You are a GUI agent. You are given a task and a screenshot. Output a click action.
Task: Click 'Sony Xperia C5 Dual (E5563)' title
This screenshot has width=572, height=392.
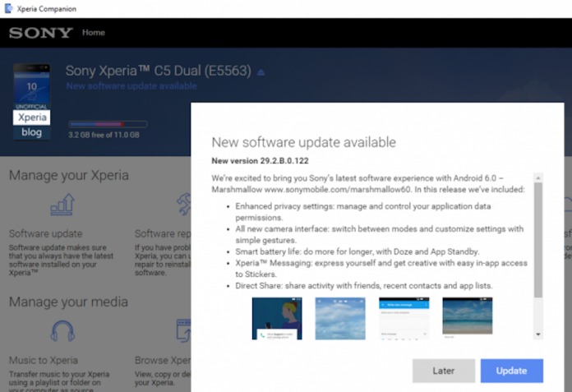pos(159,71)
